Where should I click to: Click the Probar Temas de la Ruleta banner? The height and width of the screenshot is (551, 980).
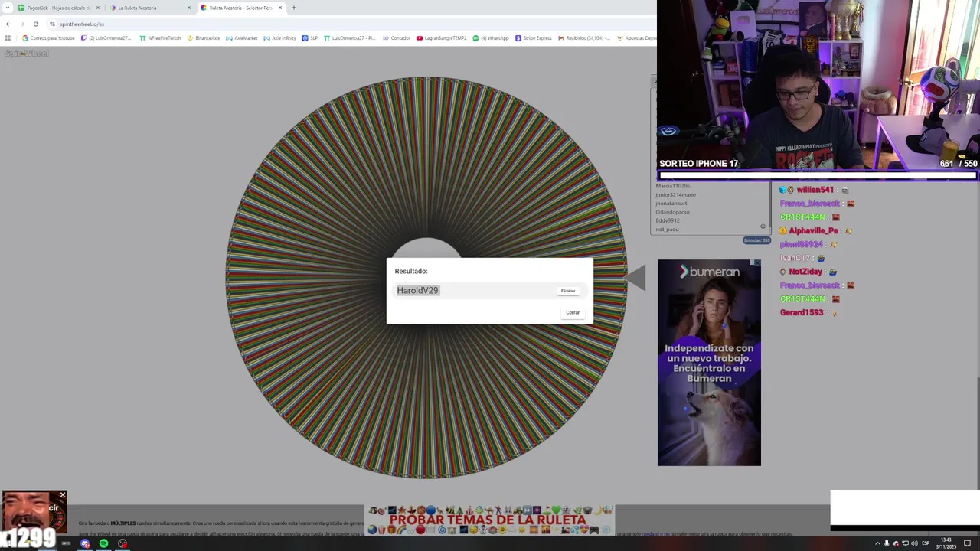pos(489,520)
